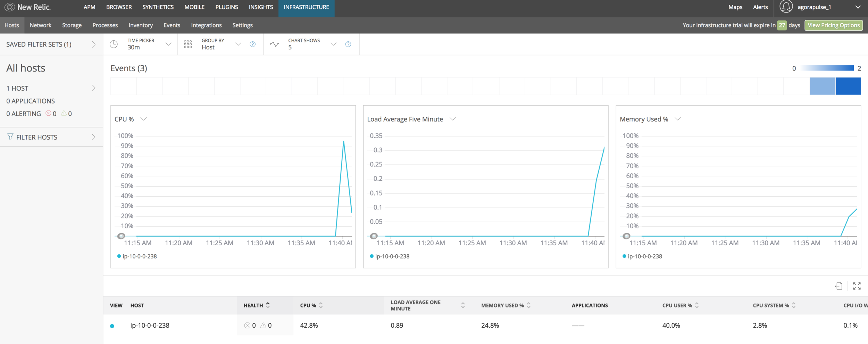Click the events color scale gradient bar
868x344 pixels.
coord(827,68)
